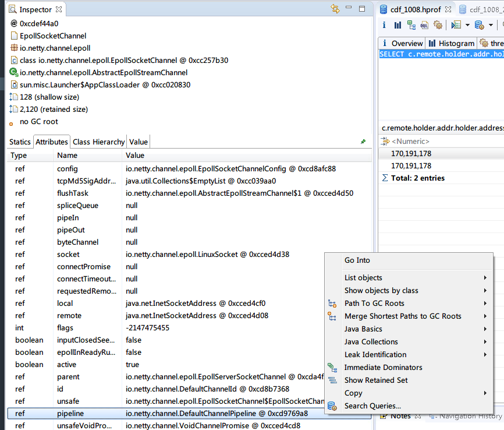Close the Inspector view tab
The height and width of the screenshot is (430, 504).
tap(59, 9)
